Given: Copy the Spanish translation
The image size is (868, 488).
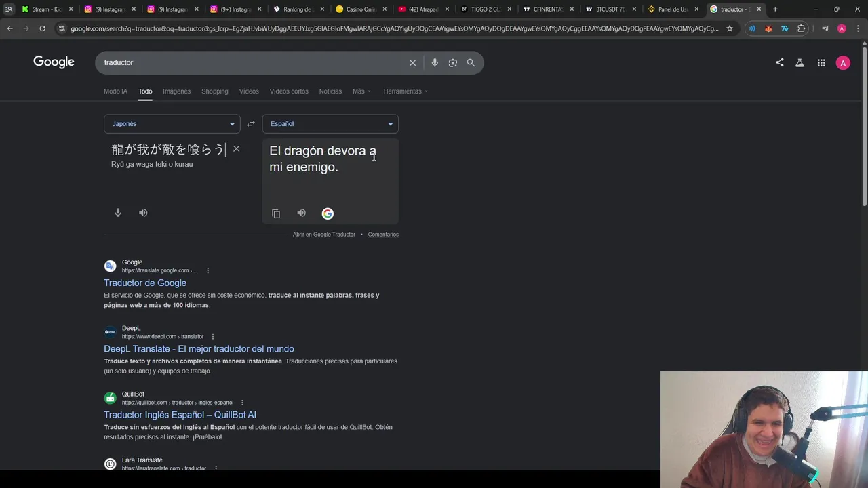Looking at the screenshot, I should 276,213.
